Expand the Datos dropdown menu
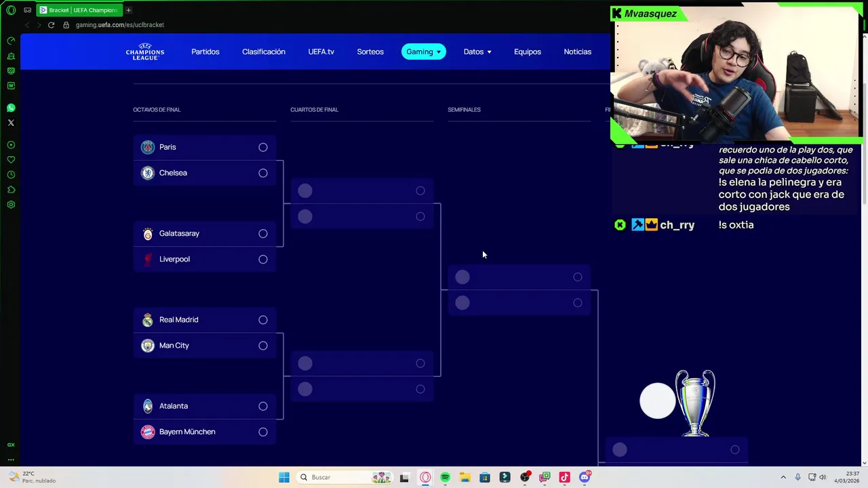 (x=477, y=52)
